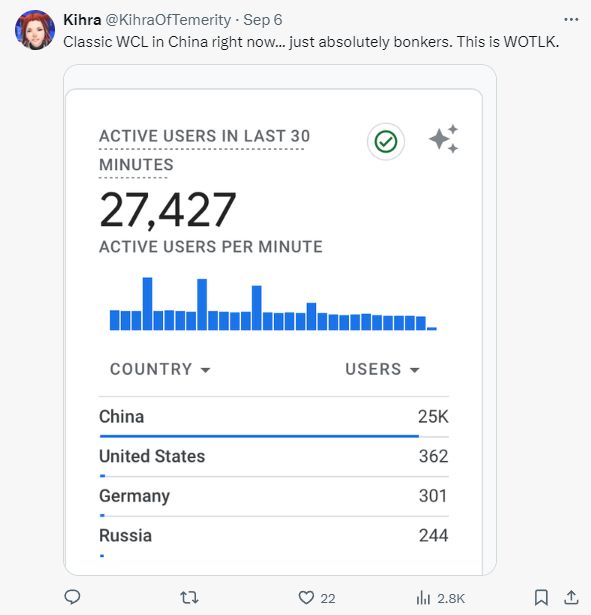Click the share upload icon
This screenshot has height=615, width=591.
(571, 597)
